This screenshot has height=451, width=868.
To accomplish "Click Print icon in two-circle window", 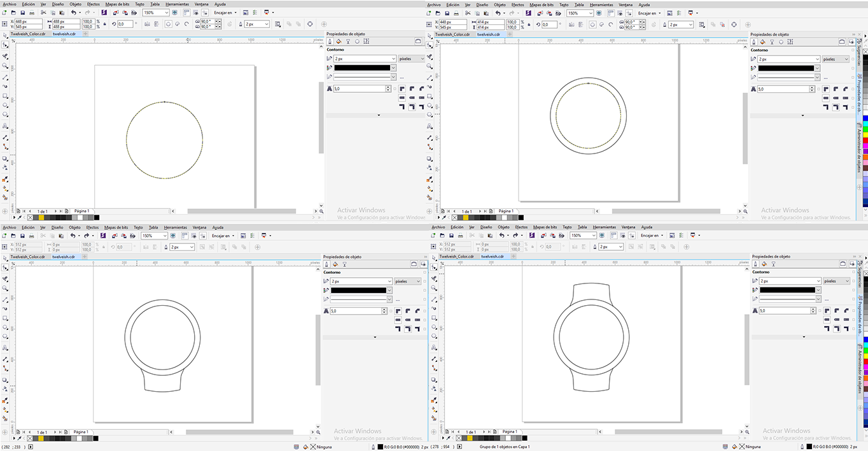I will tap(456, 13).
